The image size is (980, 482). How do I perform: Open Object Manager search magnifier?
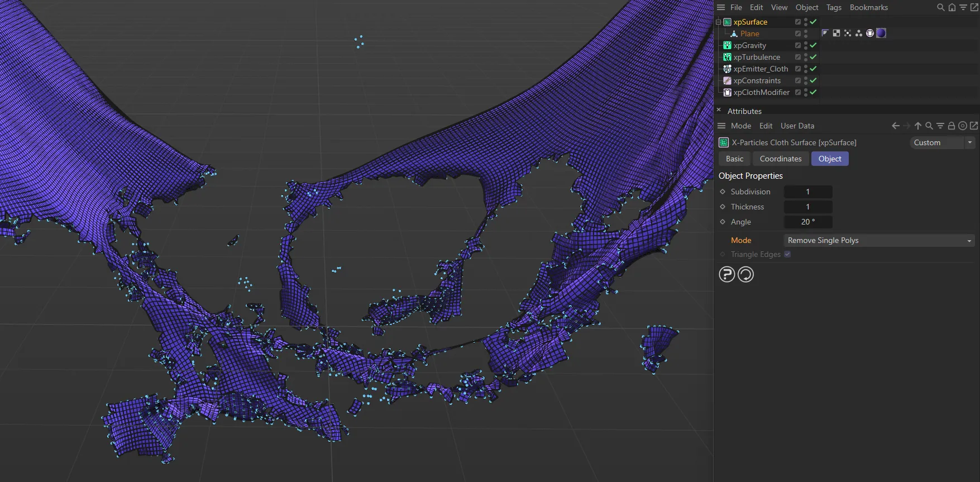click(x=940, y=8)
